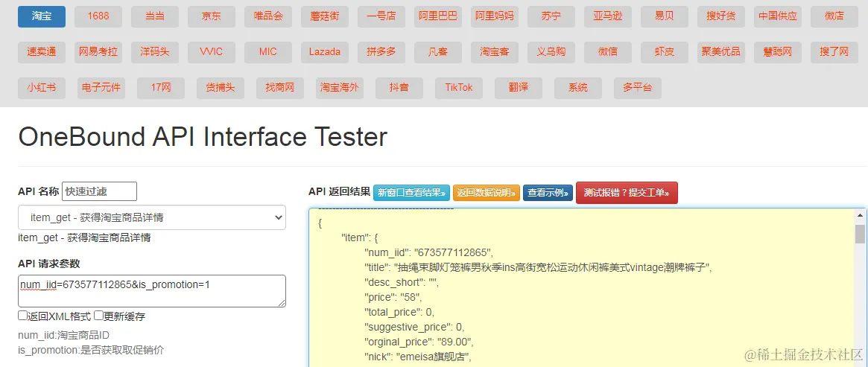
Task: Open 返回数据说明 button
Action: (x=486, y=193)
